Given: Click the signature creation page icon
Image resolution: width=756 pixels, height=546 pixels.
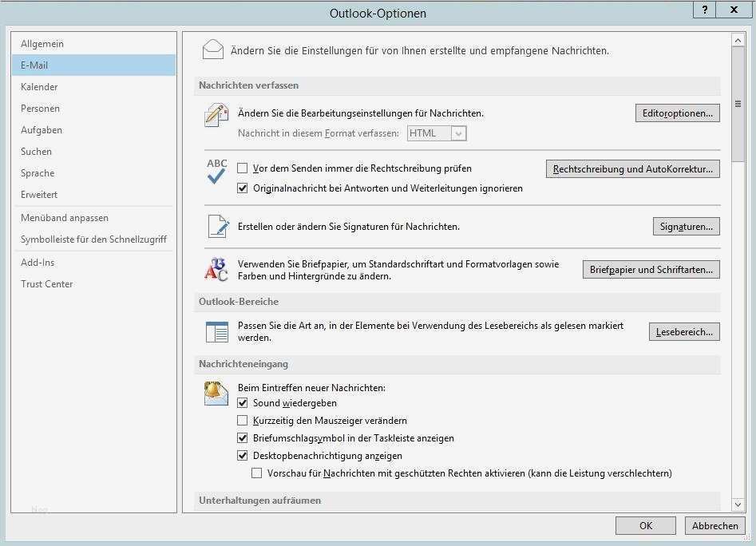Looking at the screenshot, I should 217,226.
